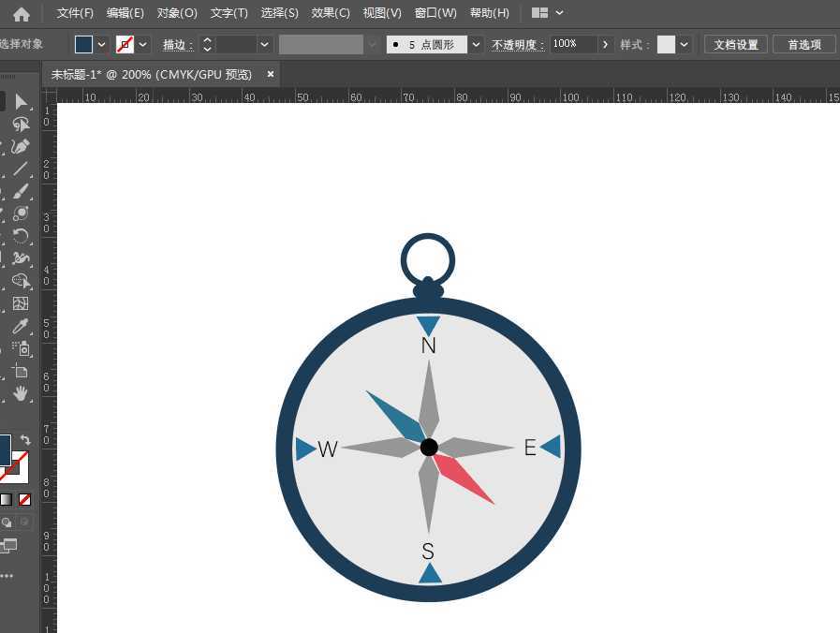Viewport: 840px width, 633px height.
Task: Pick the Eyedropper tool
Action: tap(21, 327)
